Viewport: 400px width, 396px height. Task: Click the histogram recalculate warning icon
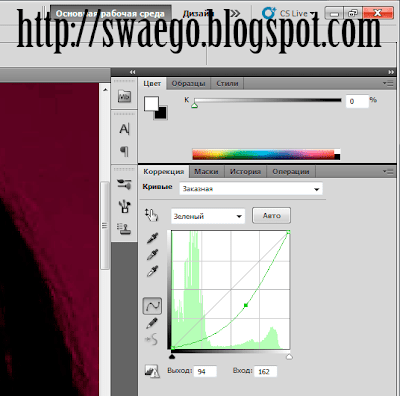(152, 371)
